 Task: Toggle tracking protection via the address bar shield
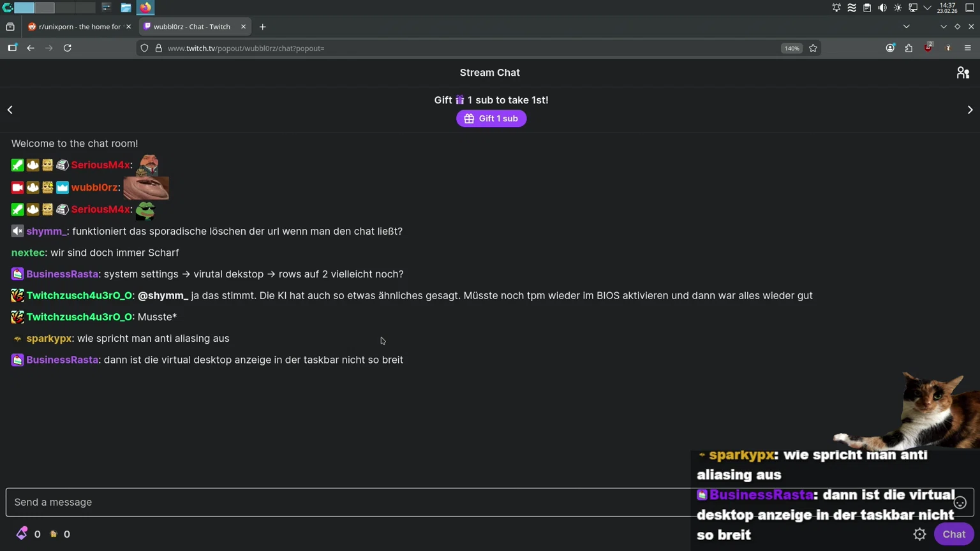point(145,48)
